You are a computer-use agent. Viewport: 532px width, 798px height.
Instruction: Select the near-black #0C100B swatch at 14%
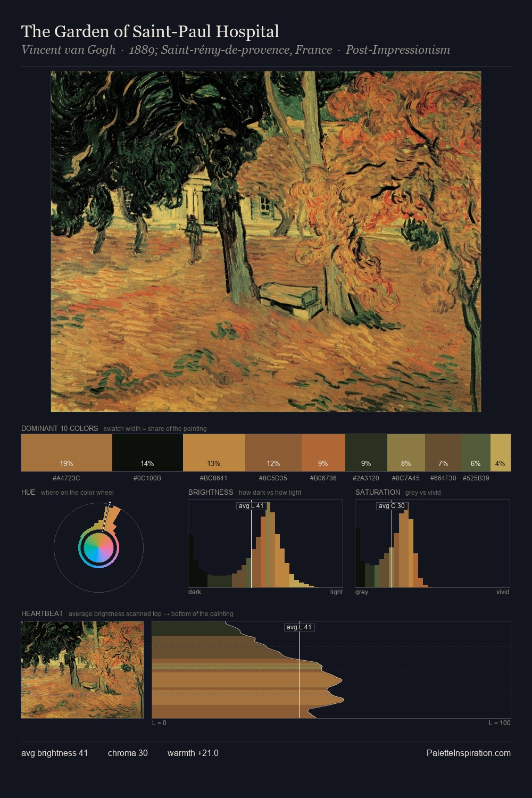pos(147,453)
